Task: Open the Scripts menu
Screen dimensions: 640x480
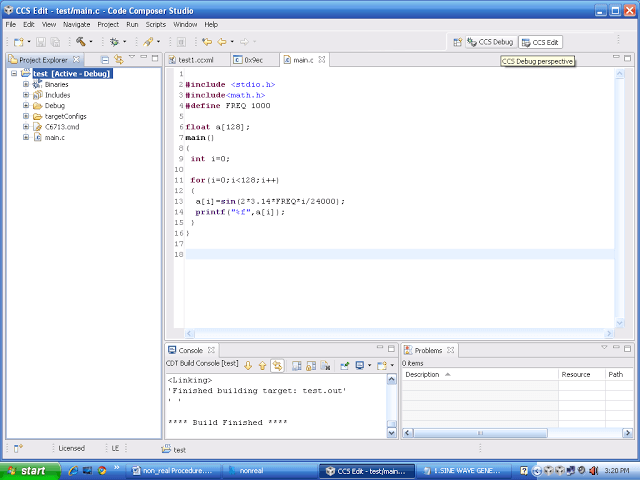Action: click(156, 24)
